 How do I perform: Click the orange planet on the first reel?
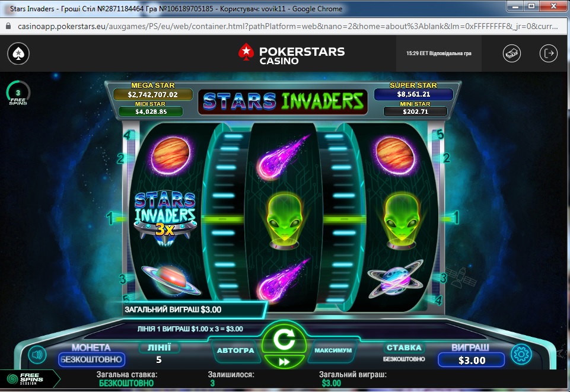[x=170, y=155]
